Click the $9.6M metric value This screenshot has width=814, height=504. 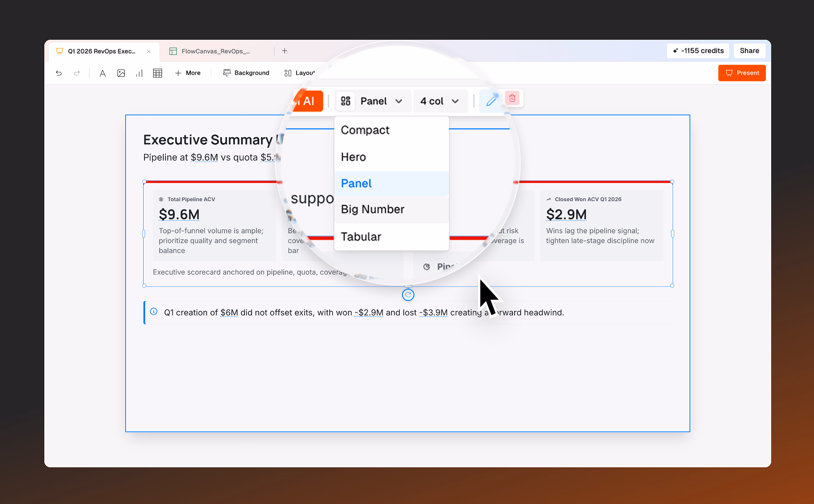tap(179, 215)
